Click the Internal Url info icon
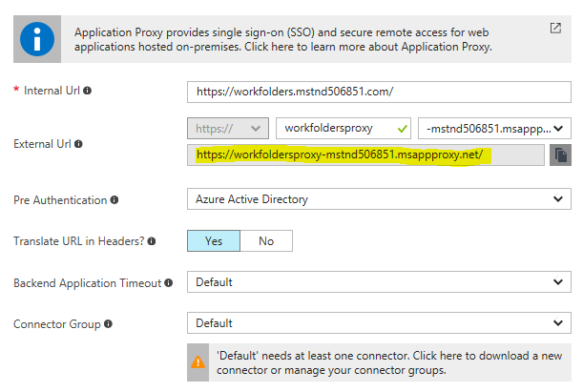Viewport: 583px width, 392px height. [x=88, y=91]
